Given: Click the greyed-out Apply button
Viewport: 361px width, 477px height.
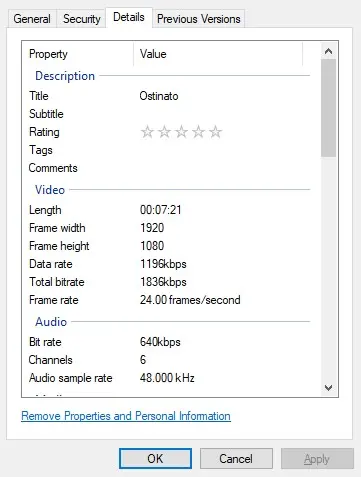Looking at the screenshot, I should click(x=317, y=459).
